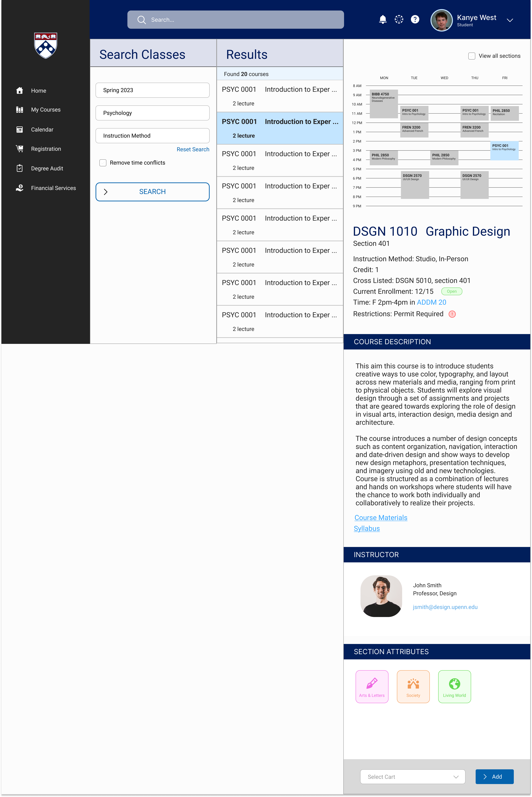532x797 pixels.
Task: Open Calendar in sidebar
Action: coord(42,130)
